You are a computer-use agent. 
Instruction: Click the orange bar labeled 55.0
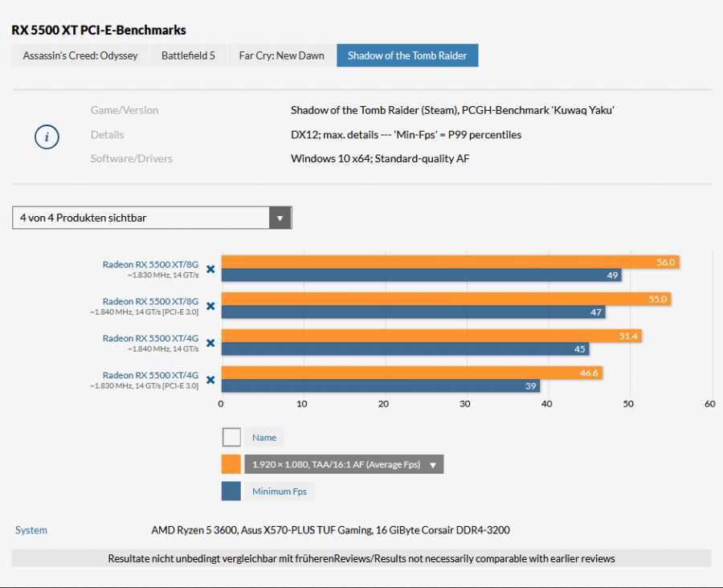pos(446,299)
